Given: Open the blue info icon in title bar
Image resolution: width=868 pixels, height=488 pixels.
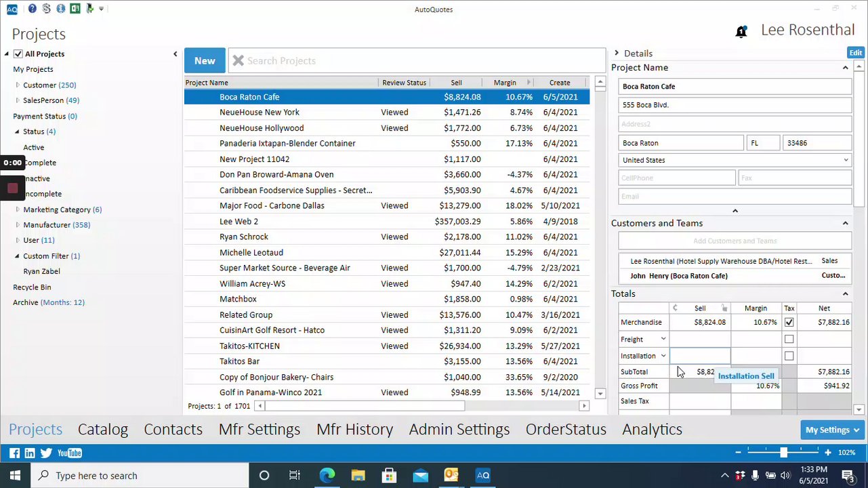Looking at the screenshot, I should (x=61, y=9).
